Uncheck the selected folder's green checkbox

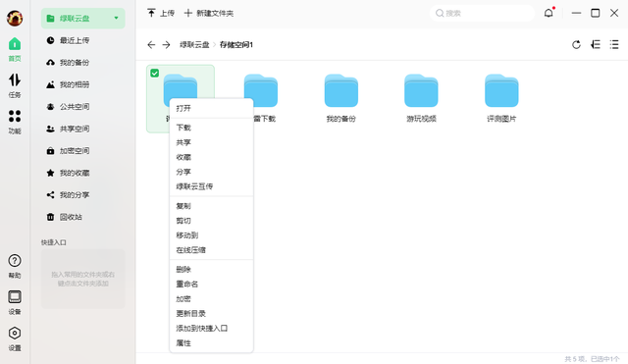coord(155,73)
